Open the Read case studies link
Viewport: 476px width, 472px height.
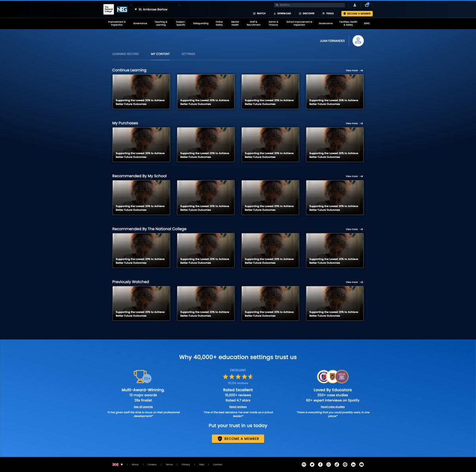coord(333,407)
